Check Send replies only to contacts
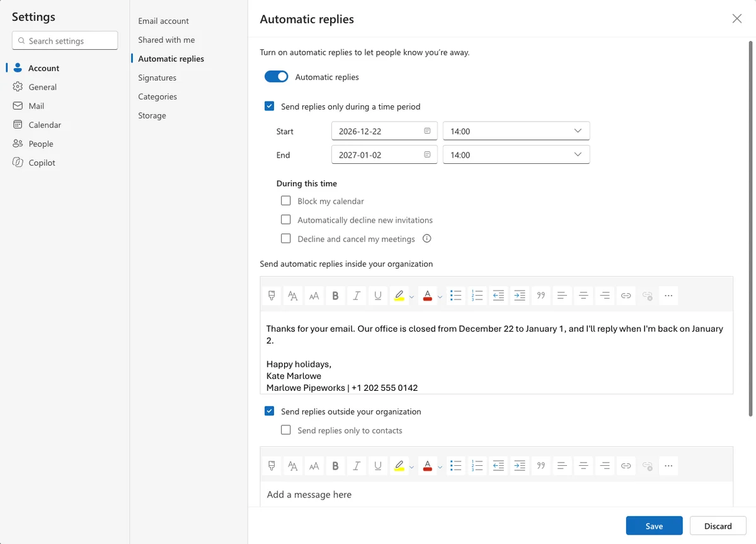Viewport: 756px width, 544px height. (286, 431)
